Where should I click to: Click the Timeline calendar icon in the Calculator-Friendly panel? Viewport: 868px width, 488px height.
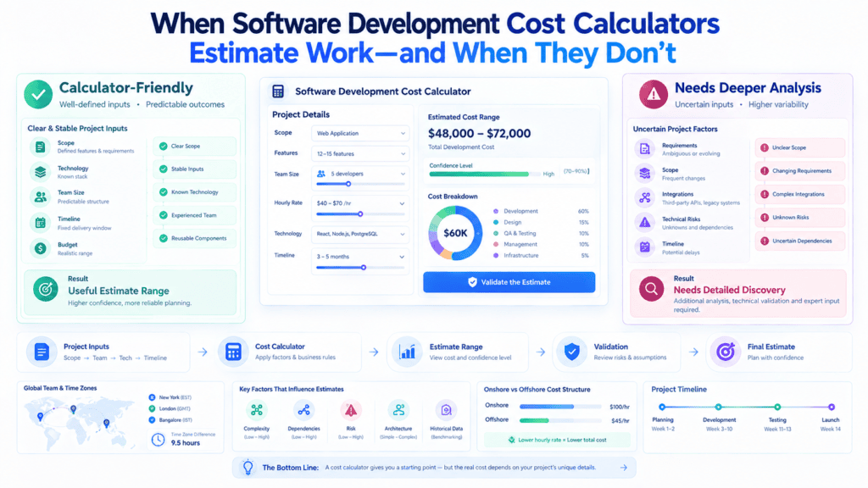click(40, 223)
